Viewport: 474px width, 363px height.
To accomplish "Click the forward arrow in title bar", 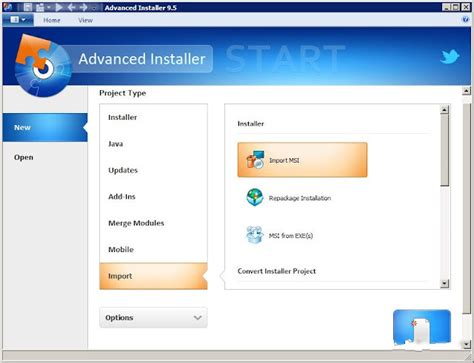I will coord(83,7).
